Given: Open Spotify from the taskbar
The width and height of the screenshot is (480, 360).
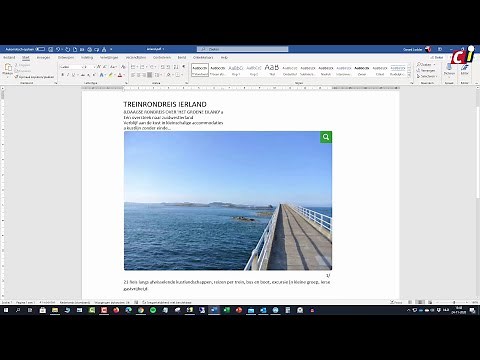Looking at the screenshot, I should (x=153, y=310).
